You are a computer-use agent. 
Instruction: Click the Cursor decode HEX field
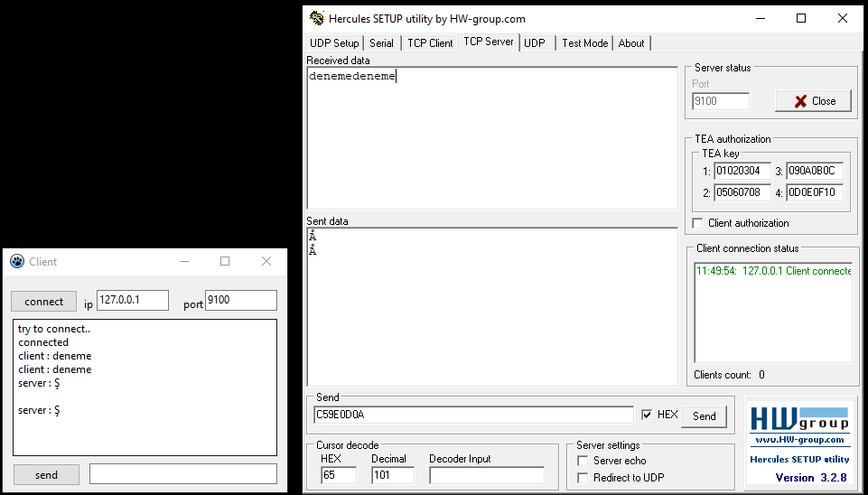coord(338,475)
